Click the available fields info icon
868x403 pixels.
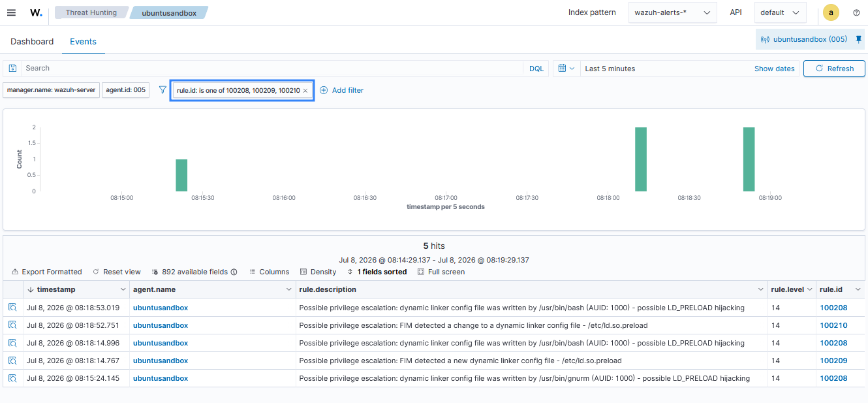pyautogui.click(x=234, y=272)
